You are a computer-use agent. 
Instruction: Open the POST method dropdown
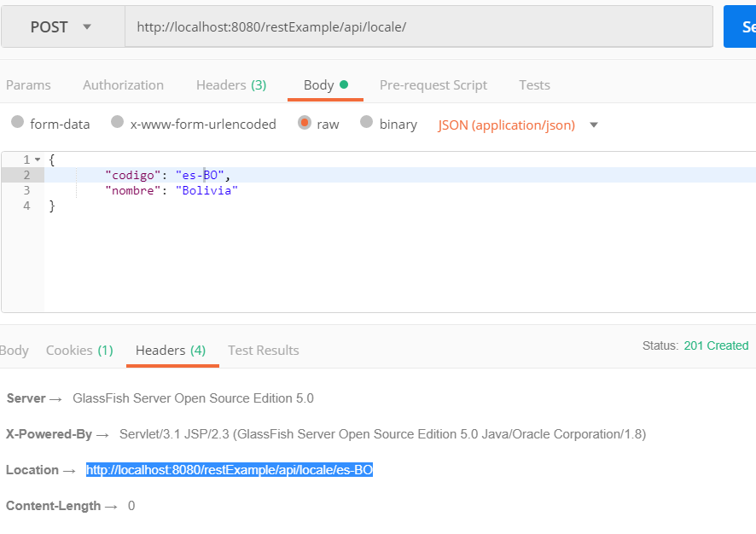[x=62, y=27]
